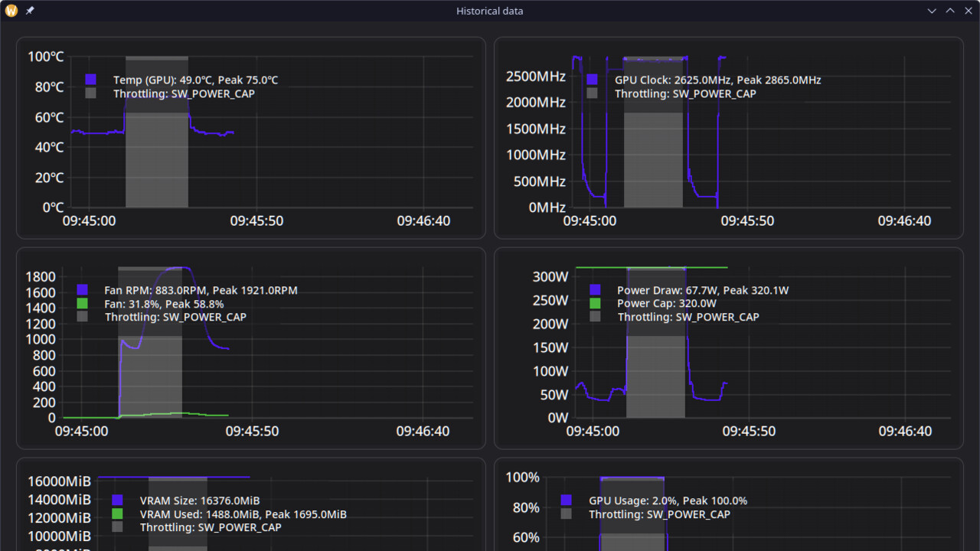980x551 pixels.
Task: Click 'Fan: 31.8%, Peak 58.8%' legend text
Action: pos(165,304)
